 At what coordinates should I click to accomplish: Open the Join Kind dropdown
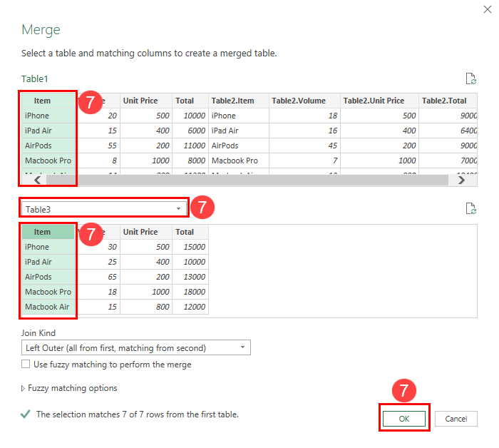(x=136, y=347)
